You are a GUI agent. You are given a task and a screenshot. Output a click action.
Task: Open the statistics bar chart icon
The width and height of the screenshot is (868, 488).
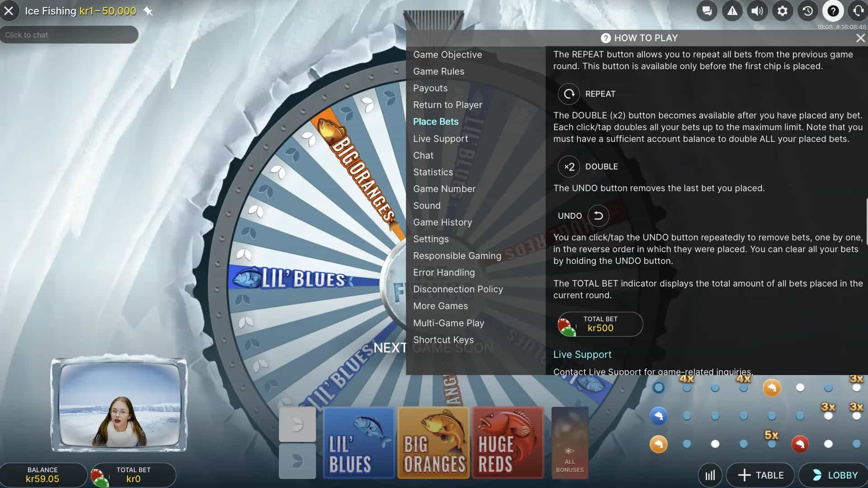coord(710,475)
